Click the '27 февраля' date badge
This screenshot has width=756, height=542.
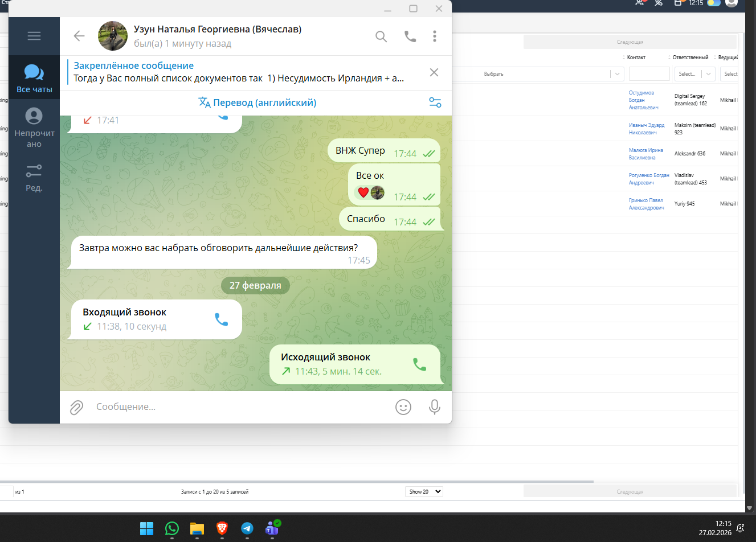click(x=255, y=285)
